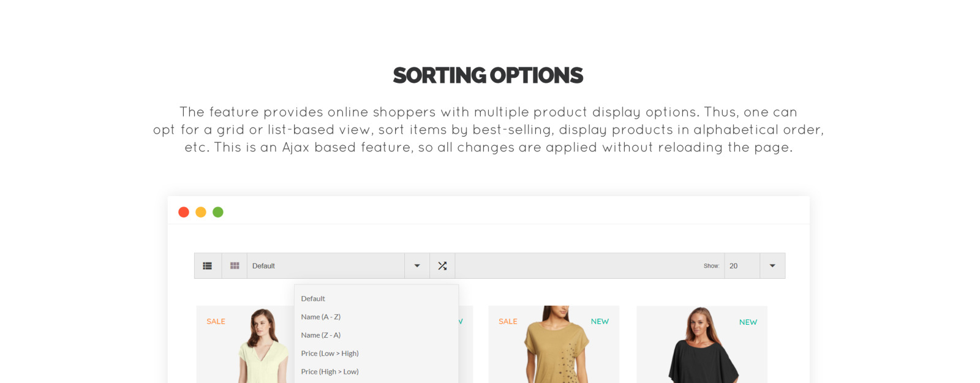Select Default in the sort menu
Image resolution: width=980 pixels, height=383 pixels.
(x=313, y=298)
